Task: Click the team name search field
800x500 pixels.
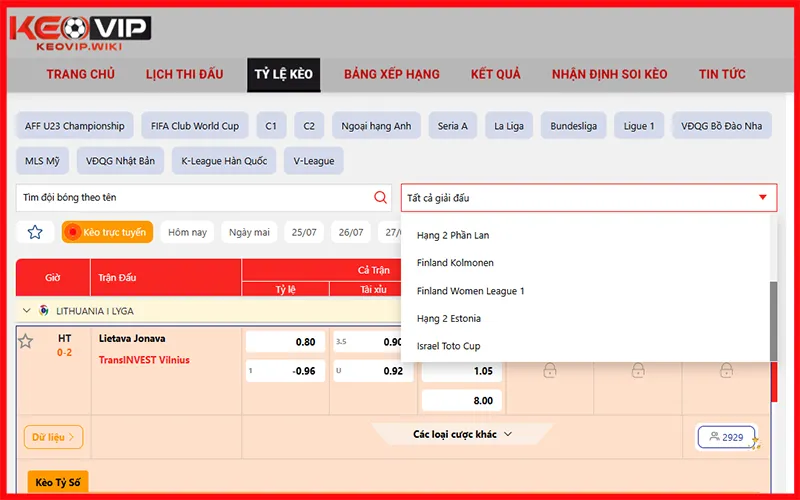Action: pyautogui.click(x=195, y=198)
